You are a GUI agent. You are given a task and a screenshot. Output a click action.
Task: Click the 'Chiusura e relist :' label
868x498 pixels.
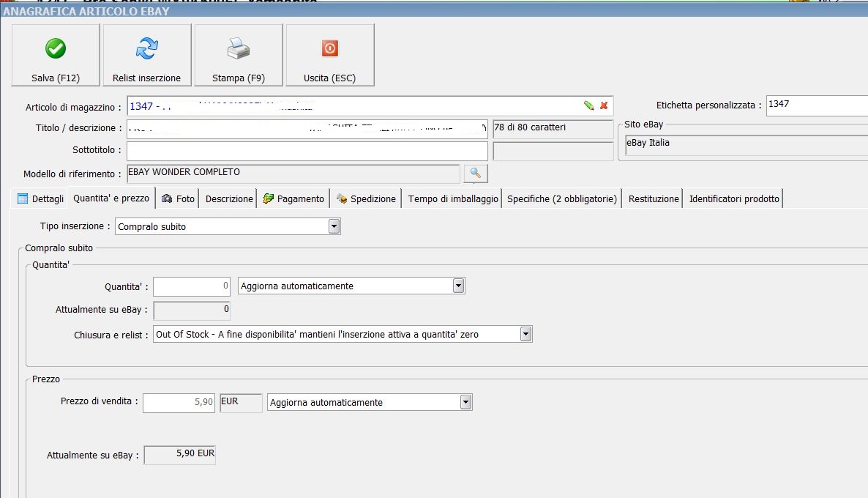(x=111, y=335)
